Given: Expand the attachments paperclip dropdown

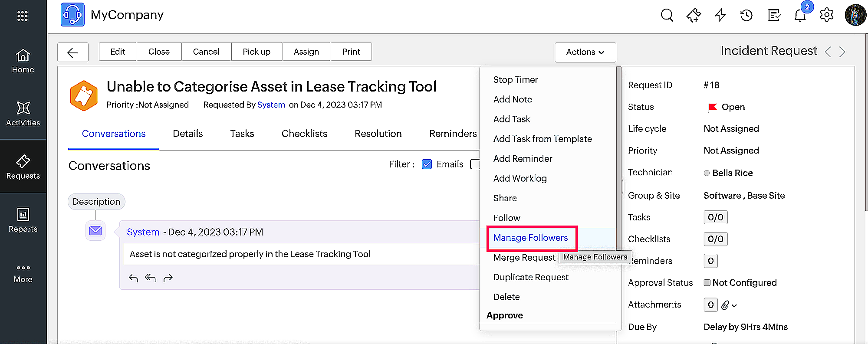Looking at the screenshot, I should pos(730,305).
